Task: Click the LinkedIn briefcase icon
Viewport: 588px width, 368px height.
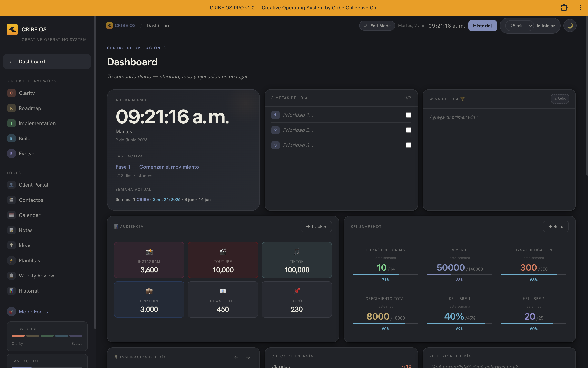Action: tap(149, 291)
